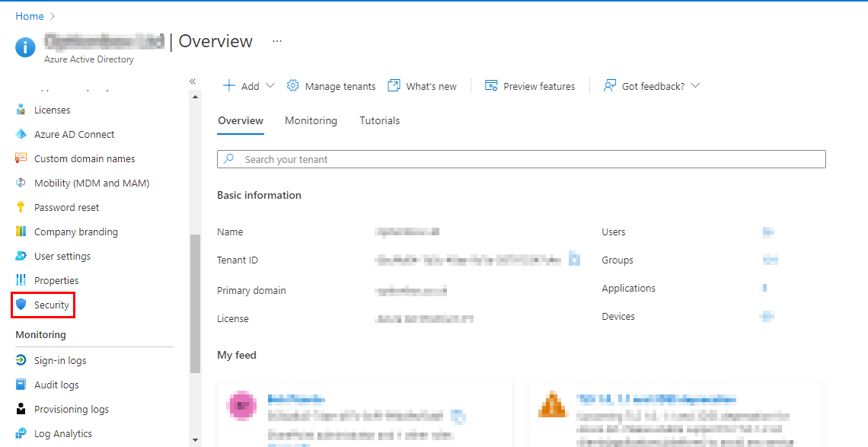Click the plus icon beside Add

click(x=228, y=86)
